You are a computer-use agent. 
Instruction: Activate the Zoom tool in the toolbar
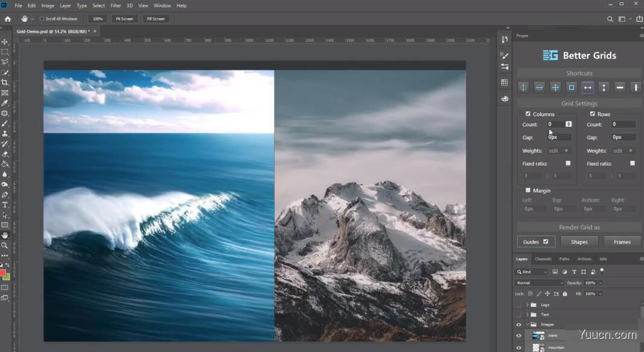pyautogui.click(x=5, y=245)
